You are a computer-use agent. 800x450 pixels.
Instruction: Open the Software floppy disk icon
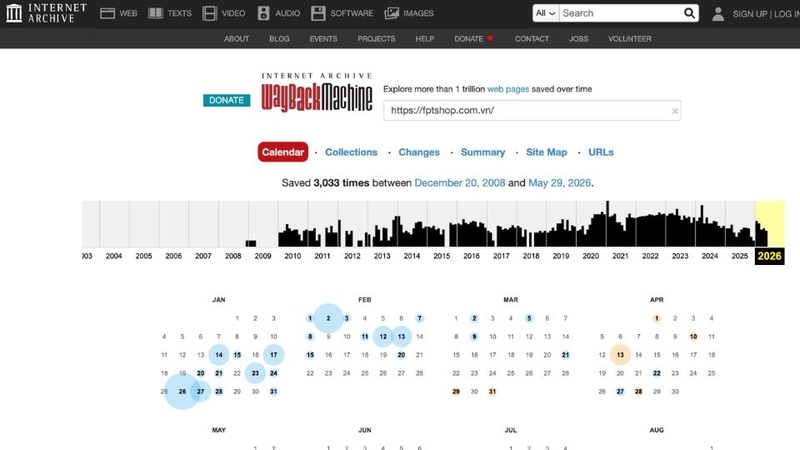click(318, 13)
